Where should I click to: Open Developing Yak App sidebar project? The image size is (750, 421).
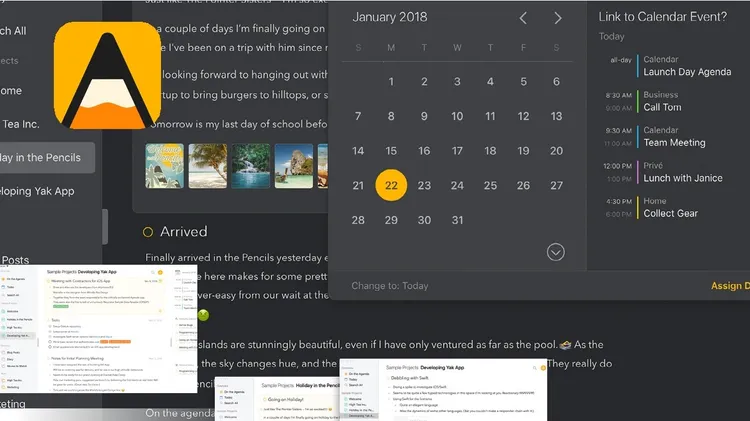tap(37, 191)
